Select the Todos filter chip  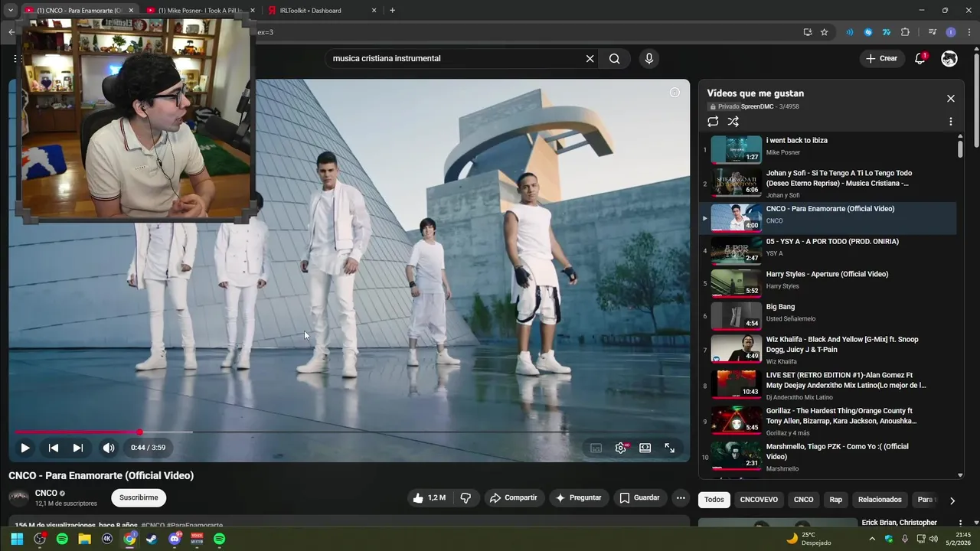pos(714,500)
